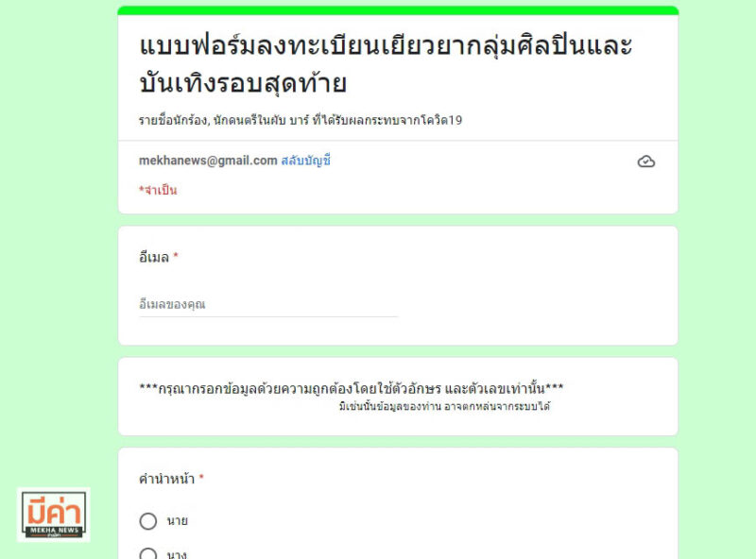The height and width of the screenshot is (559, 756).
Task: Click the bright green form header bar
Action: (398, 10)
